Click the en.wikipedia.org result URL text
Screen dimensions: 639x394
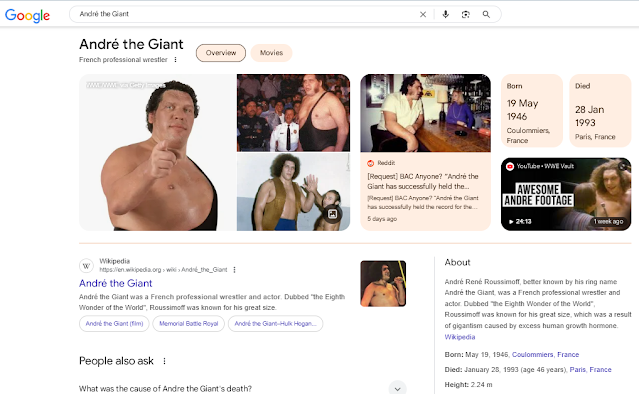163,270
